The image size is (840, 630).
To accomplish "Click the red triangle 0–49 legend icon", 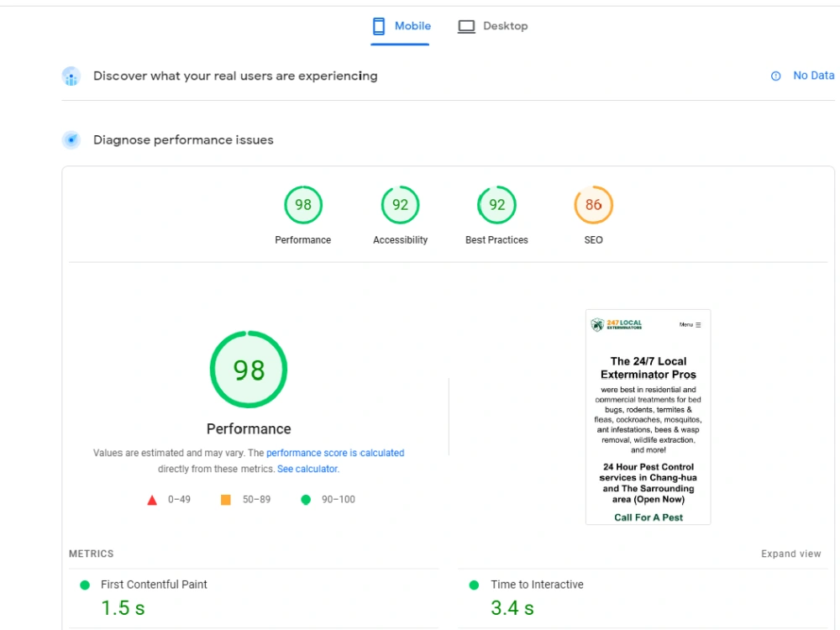I will click(x=152, y=500).
